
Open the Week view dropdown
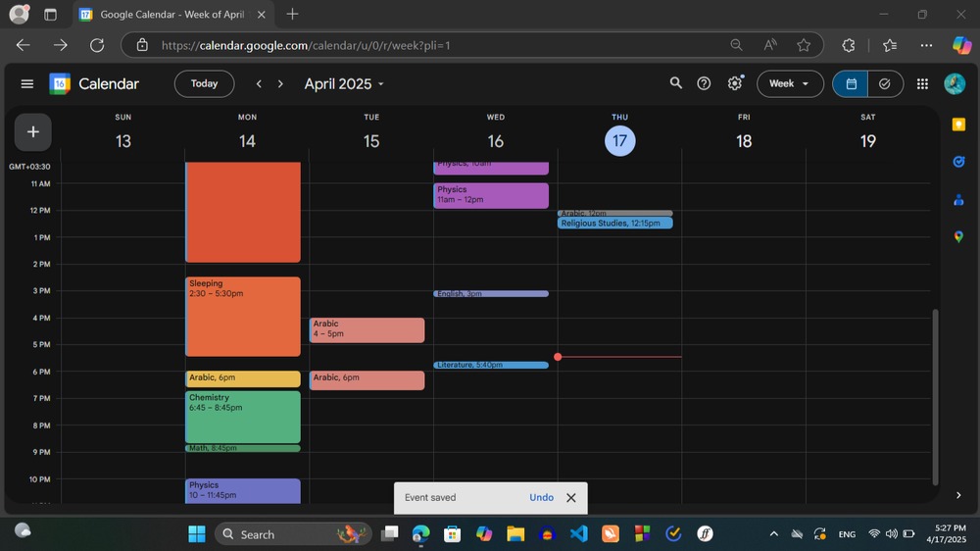(x=789, y=83)
